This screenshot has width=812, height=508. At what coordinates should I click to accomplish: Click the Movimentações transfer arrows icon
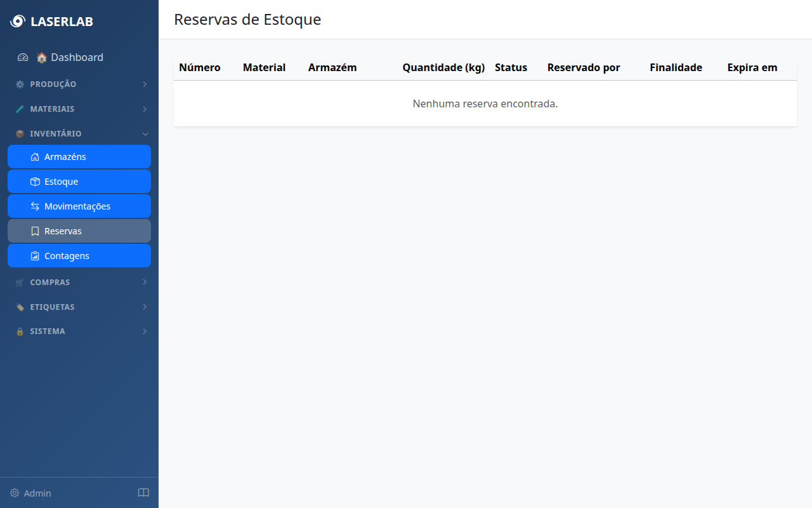coord(35,206)
